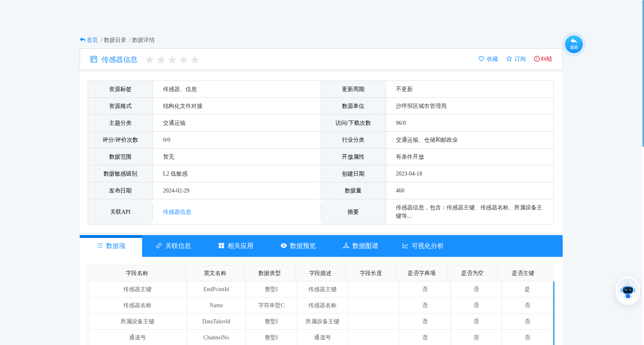Open the 传感器信息 related API link
The height and width of the screenshot is (345, 644).
177,212
